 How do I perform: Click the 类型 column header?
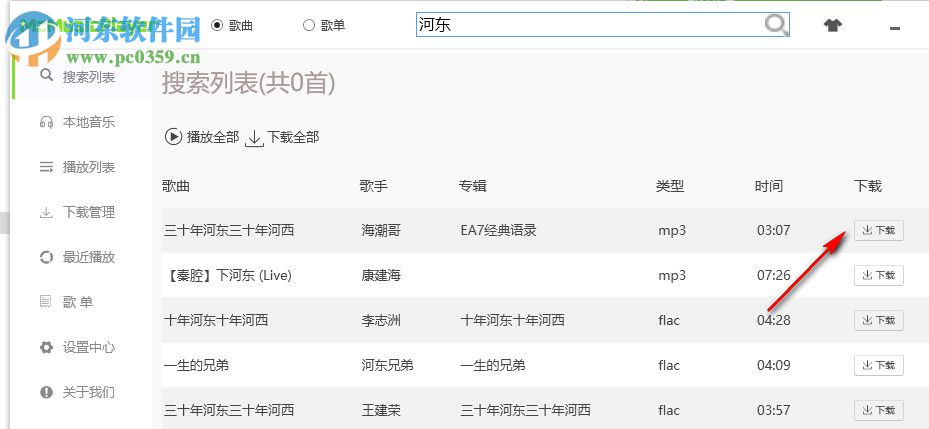pyautogui.click(x=670, y=186)
